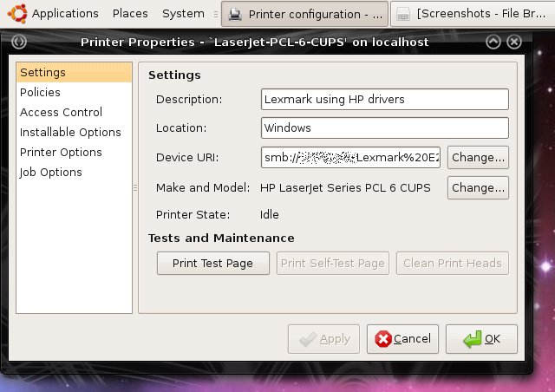This screenshot has height=392, width=555.
Task: Click the pane divider handle beside sidebar
Action: 135,187
